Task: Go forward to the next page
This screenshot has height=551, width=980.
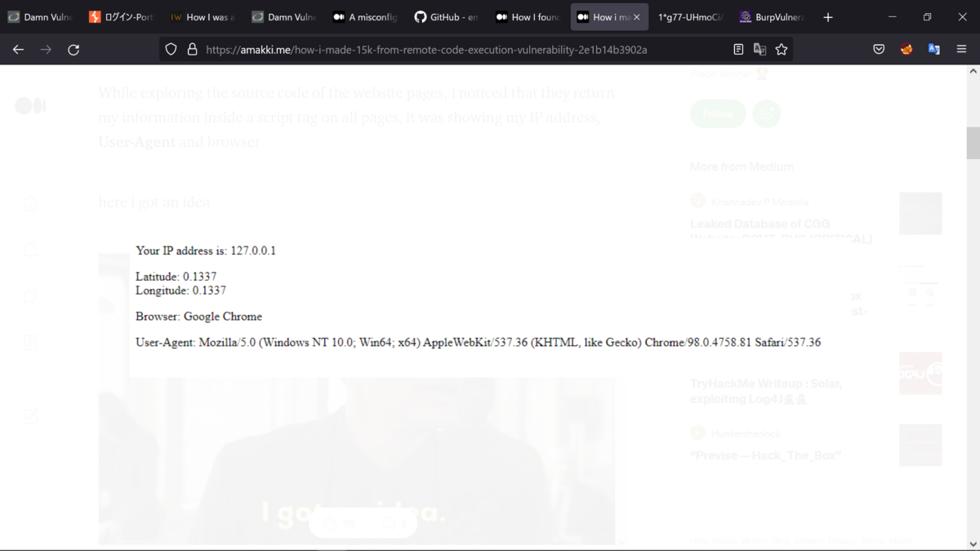Action: point(46,50)
